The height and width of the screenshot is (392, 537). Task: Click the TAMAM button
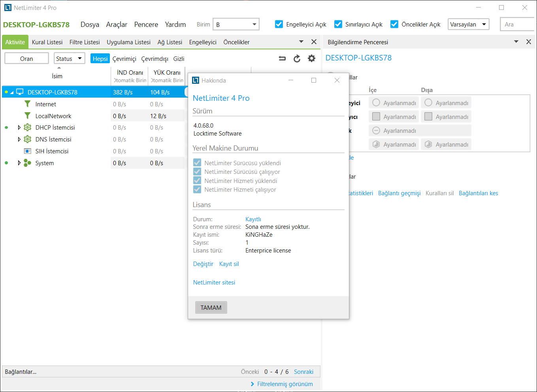211,307
